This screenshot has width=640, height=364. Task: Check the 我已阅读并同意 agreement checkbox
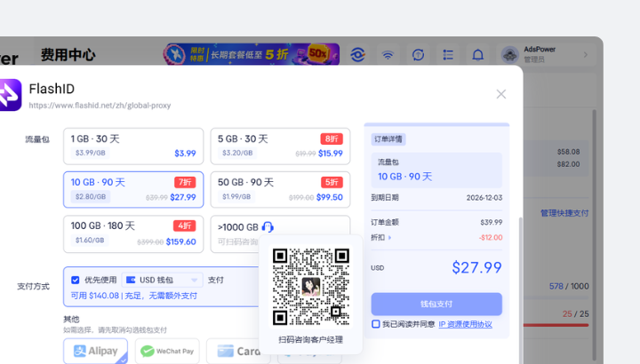375,324
